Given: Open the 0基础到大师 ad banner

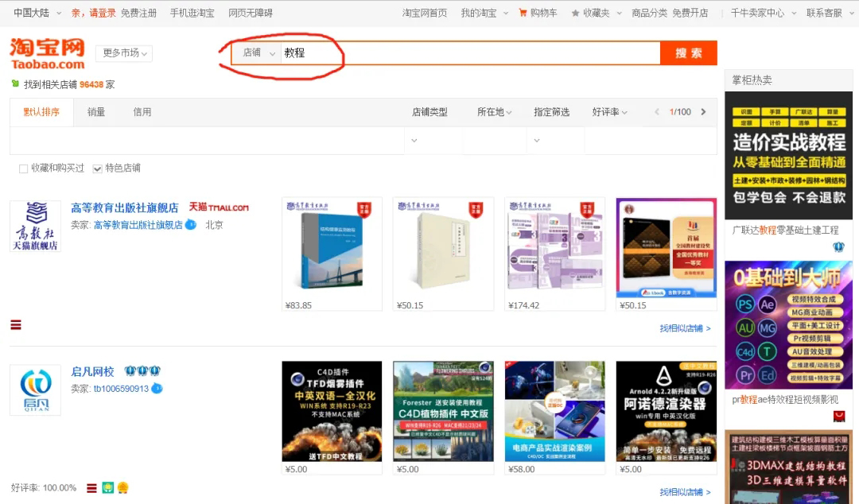Looking at the screenshot, I should click(789, 325).
